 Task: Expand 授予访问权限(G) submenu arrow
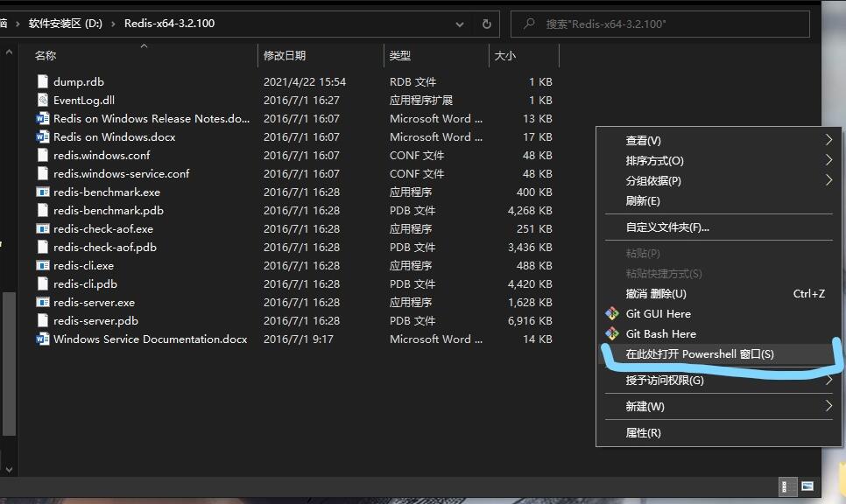tap(828, 380)
